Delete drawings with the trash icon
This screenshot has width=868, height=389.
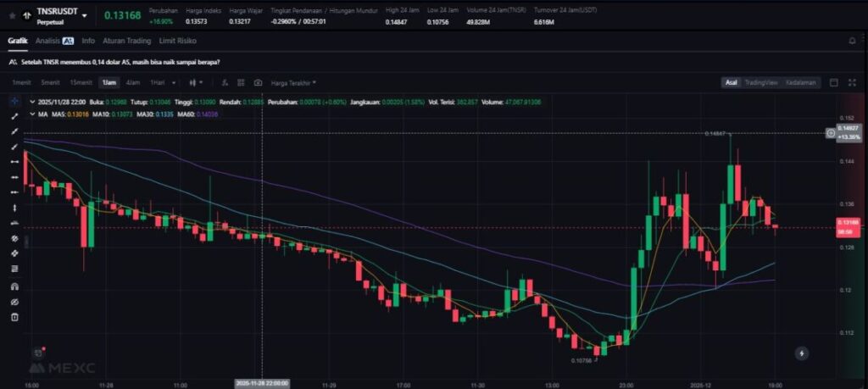click(14, 317)
